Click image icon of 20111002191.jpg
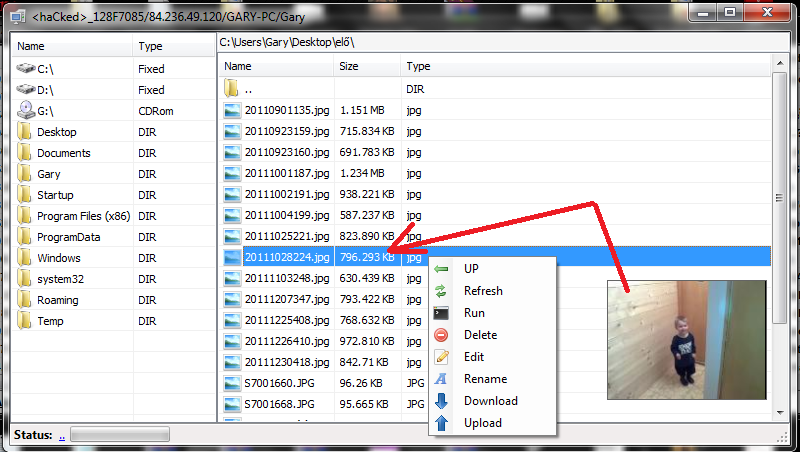 point(232,194)
